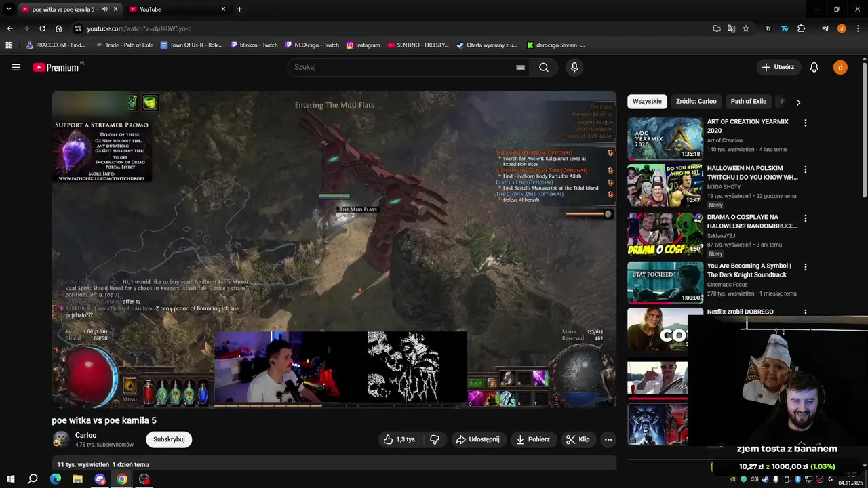The height and width of the screenshot is (488, 868).
Task: Like the video showing 1,3 tys.
Action: (401, 439)
